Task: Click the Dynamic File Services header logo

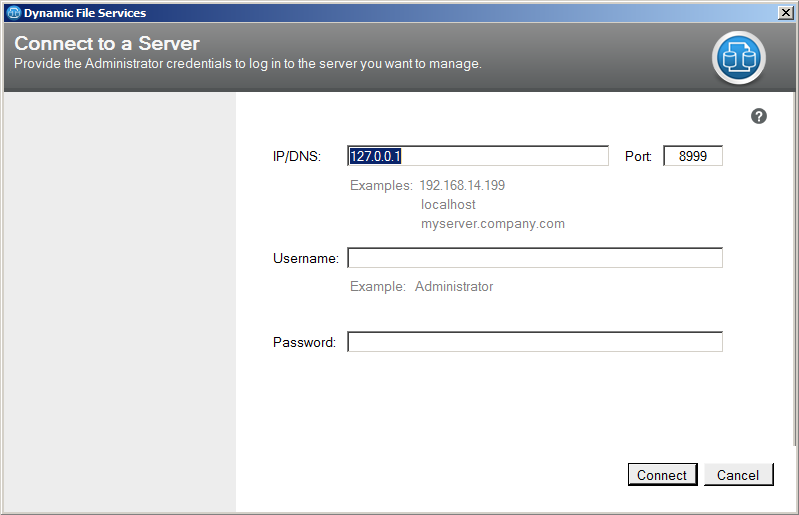Action: (738, 58)
